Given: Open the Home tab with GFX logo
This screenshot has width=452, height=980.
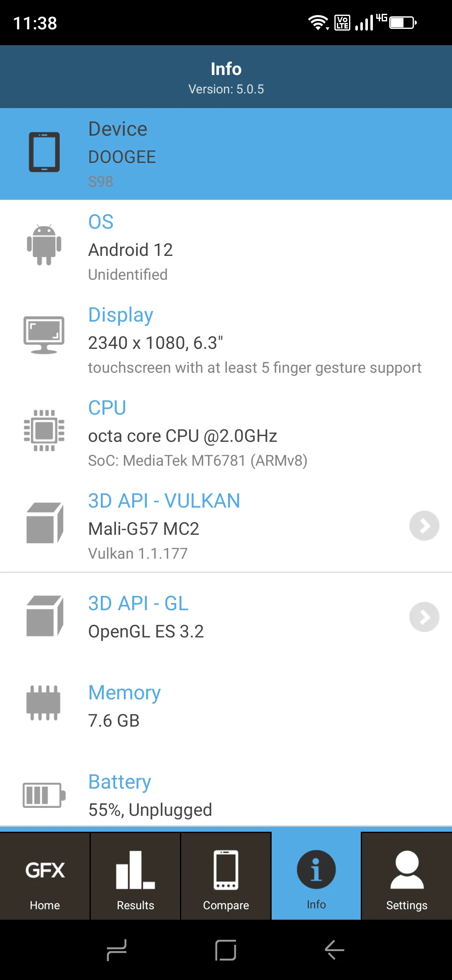Looking at the screenshot, I should click(x=45, y=877).
